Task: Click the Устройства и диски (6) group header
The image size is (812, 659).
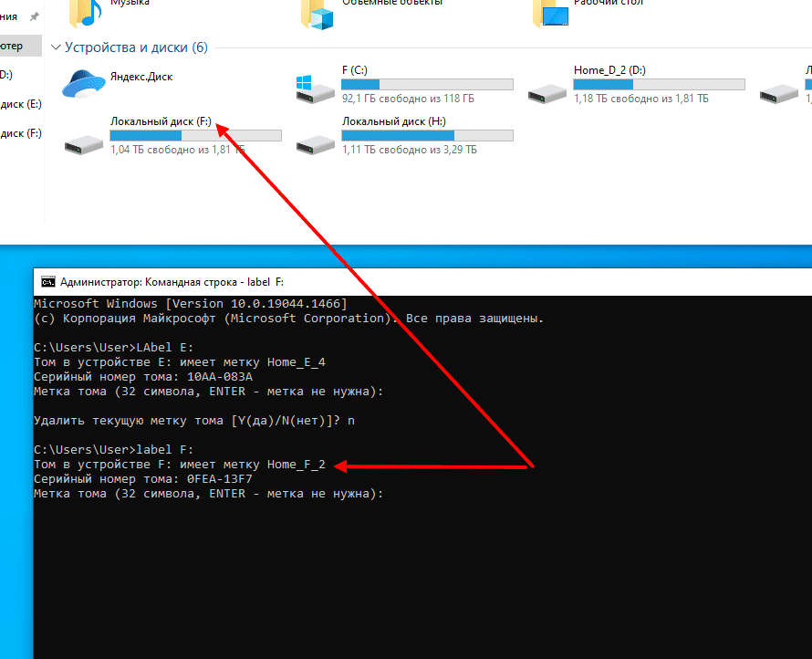Action: point(136,47)
